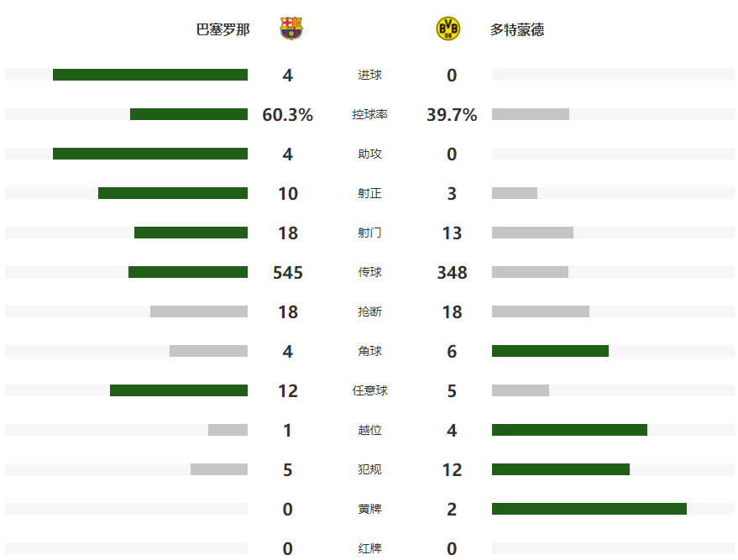This screenshot has height=560, width=738.
Task: Click the Borussia Dortmund BVB logo
Action: coord(448,29)
